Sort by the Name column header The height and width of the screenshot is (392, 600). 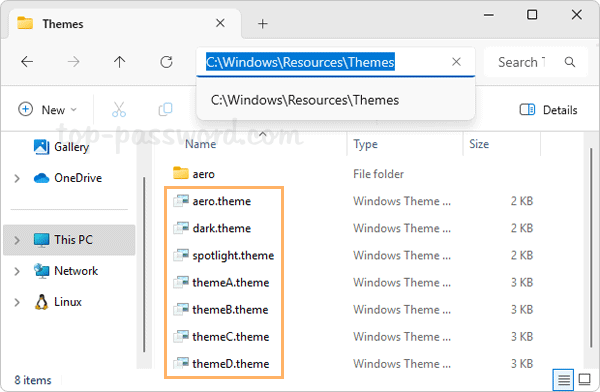point(201,144)
